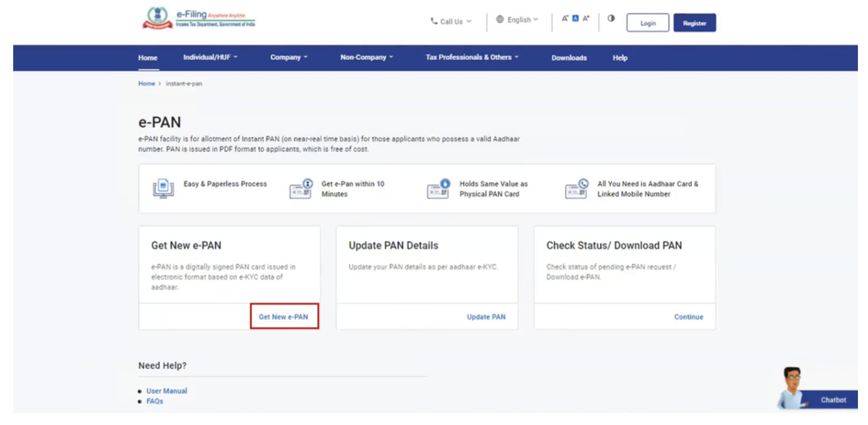Click the Holds Same Value as Physical PAN Card text

click(494, 189)
